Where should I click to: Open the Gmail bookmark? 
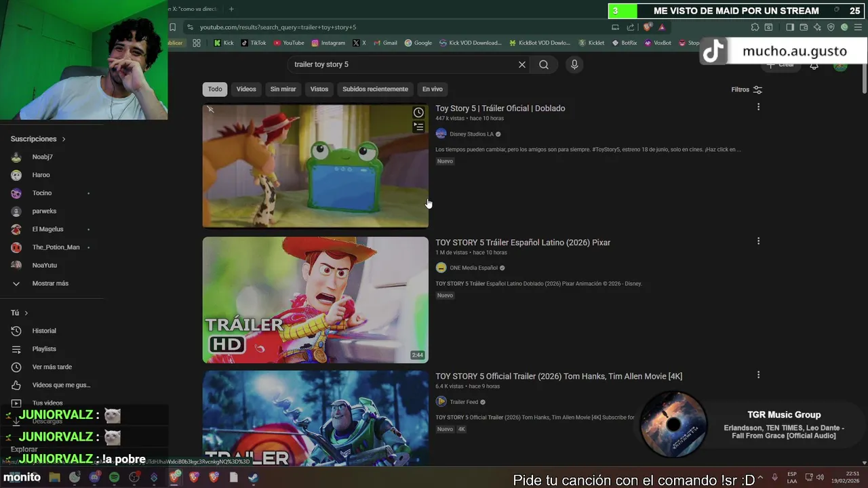tap(385, 43)
